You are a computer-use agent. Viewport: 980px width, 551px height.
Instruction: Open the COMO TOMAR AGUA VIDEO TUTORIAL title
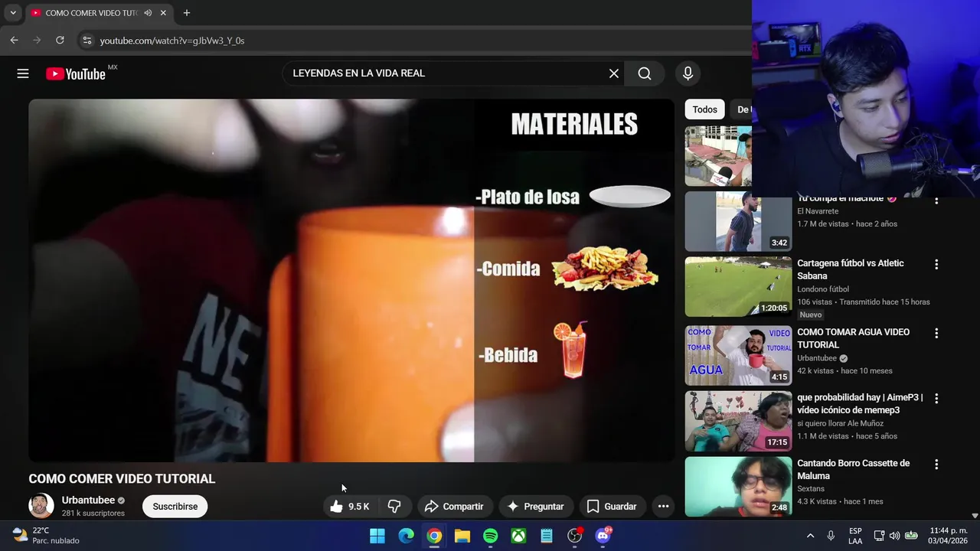click(854, 338)
